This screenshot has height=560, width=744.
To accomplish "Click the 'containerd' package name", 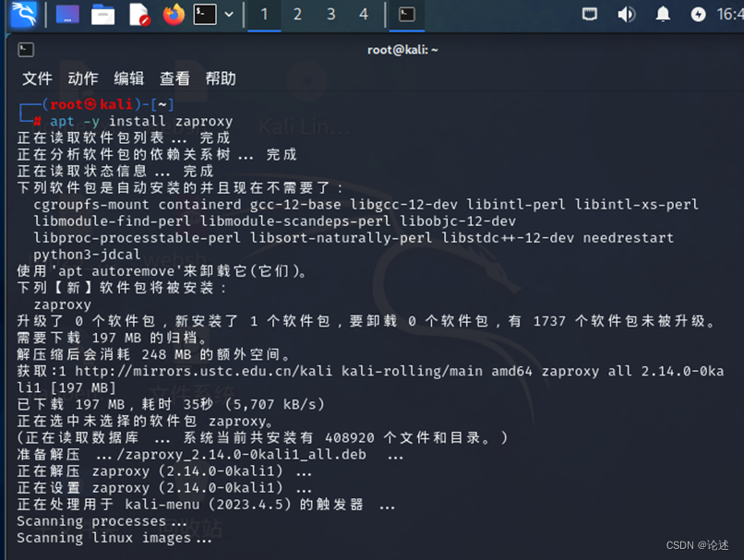I will pos(199,205).
